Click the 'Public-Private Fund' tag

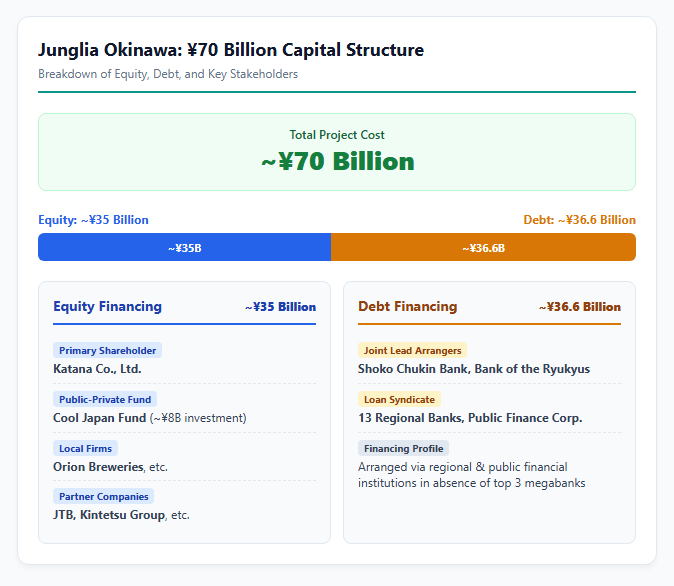[105, 399]
